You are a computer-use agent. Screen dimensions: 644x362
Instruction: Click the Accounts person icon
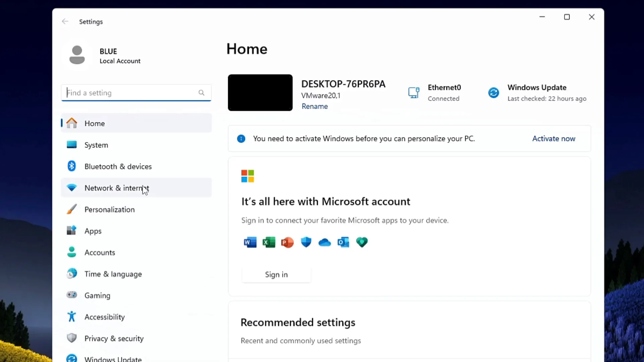point(71,252)
